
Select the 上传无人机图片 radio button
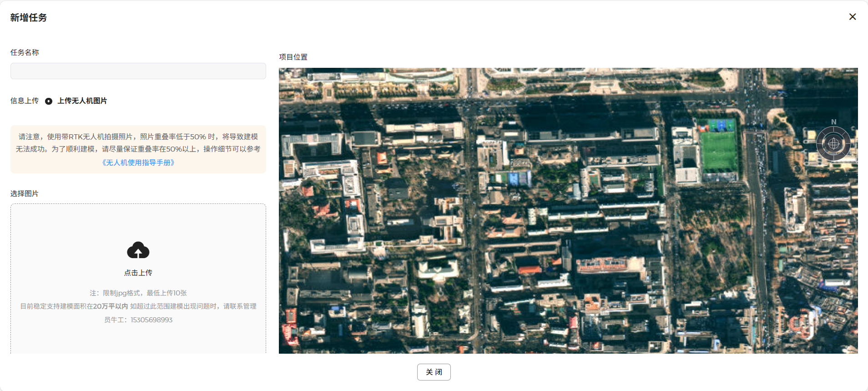tap(49, 101)
